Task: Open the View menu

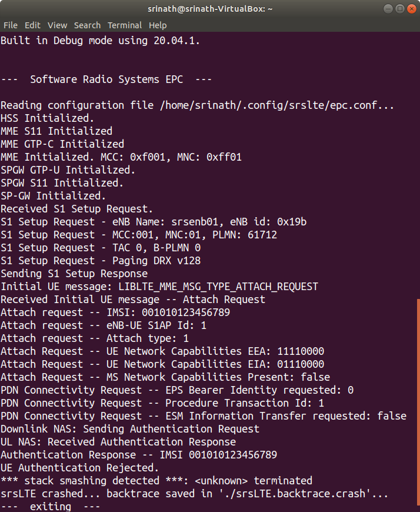Action: tap(57, 25)
